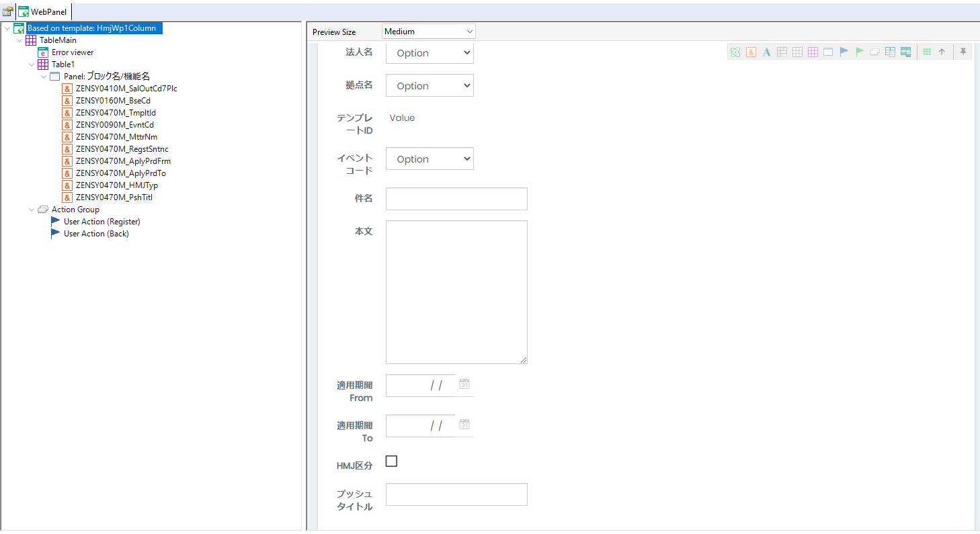Select ZENSY0470M_RegstSntnc variable
The image size is (980, 534).
click(x=122, y=149)
